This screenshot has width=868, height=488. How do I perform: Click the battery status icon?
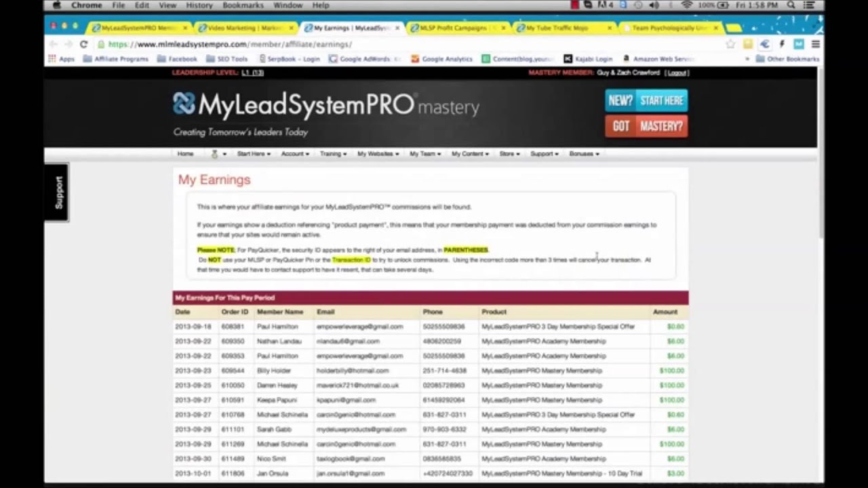pyautogui.click(x=723, y=5)
